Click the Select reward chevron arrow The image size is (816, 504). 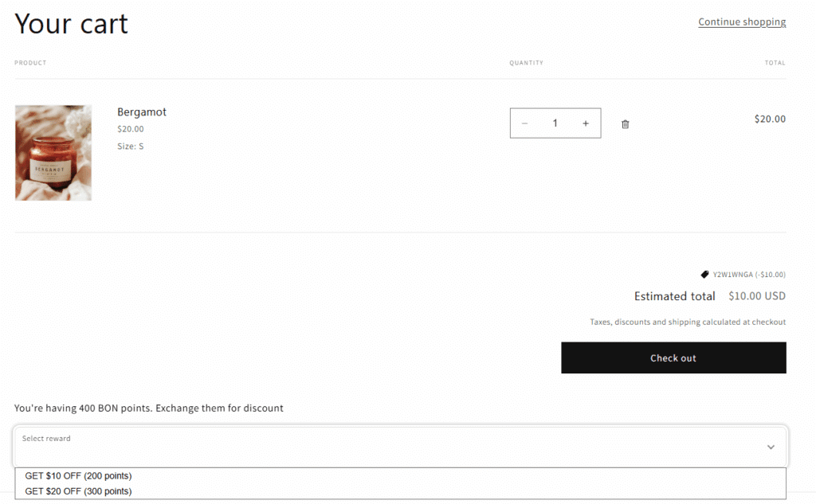[x=771, y=447]
